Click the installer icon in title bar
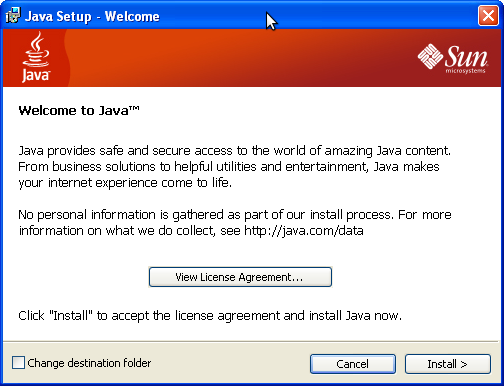Image resolution: width=504 pixels, height=386 pixels. 13,16
